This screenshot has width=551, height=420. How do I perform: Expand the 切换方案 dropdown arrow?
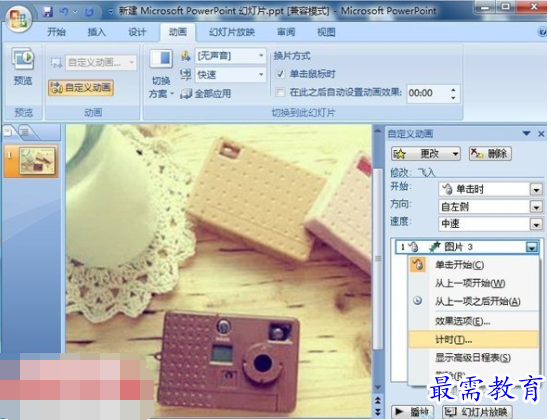(x=172, y=94)
